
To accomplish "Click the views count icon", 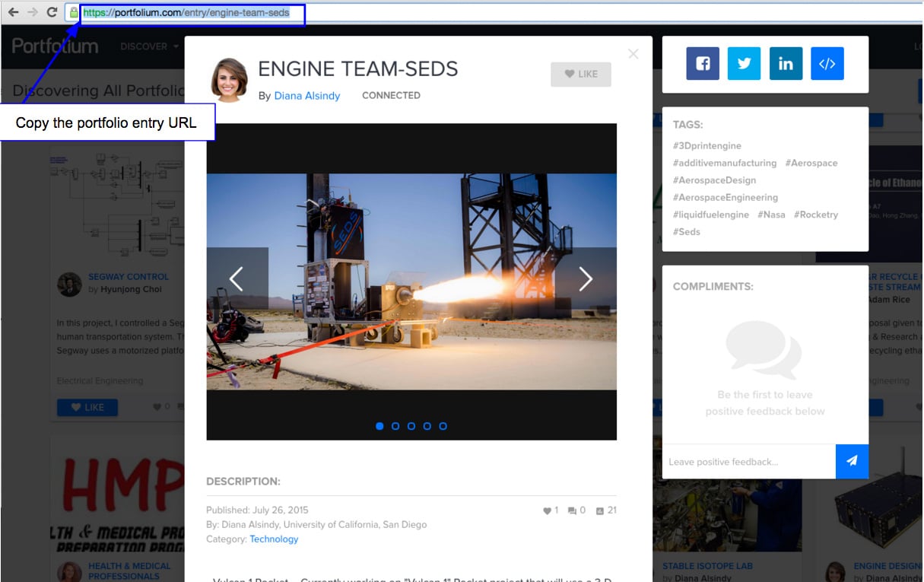I will [x=600, y=511].
